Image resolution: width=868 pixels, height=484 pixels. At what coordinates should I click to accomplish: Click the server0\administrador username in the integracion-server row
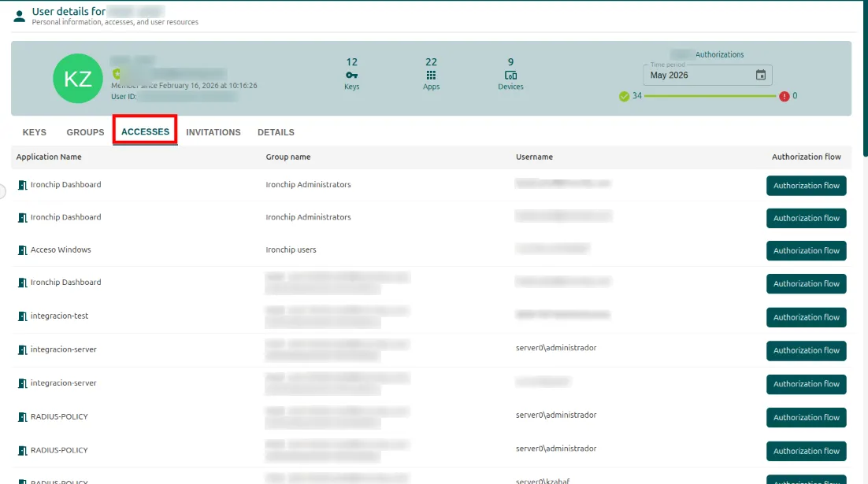click(x=556, y=348)
